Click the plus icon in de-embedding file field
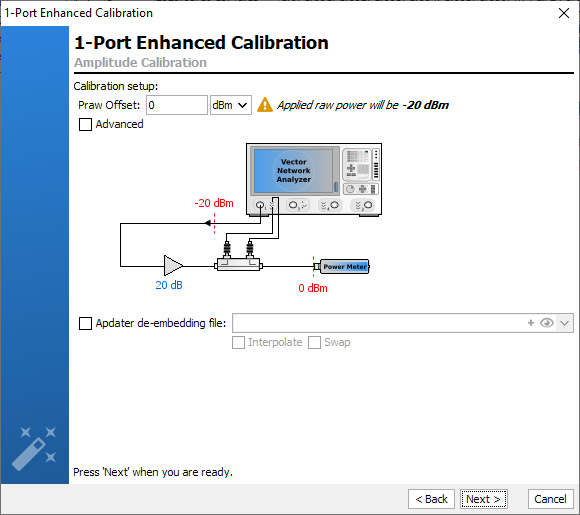The width and height of the screenshot is (580, 515). 531,323
